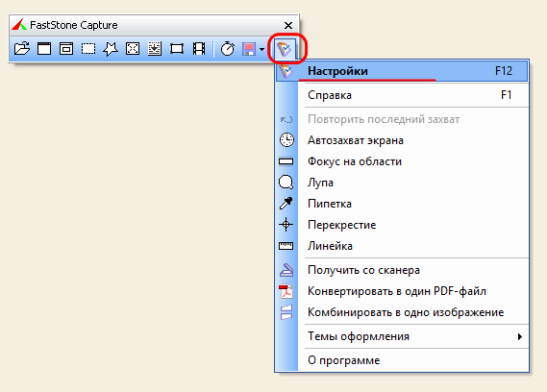Click the magnifier icon beside Лупа
547x392 pixels.
tap(286, 183)
